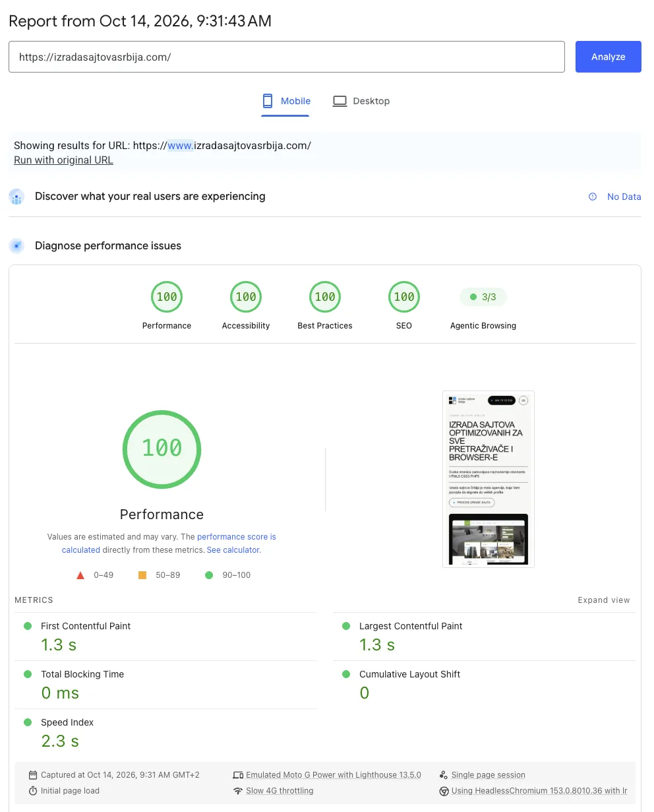
Task: Click the calendar icon beside Captured at
Action: (33, 775)
